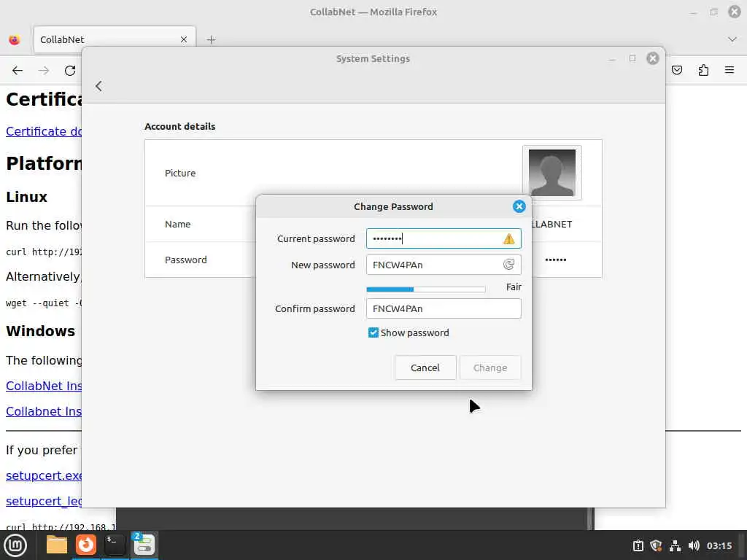Open the Firefox Pocket save icon

point(676,71)
